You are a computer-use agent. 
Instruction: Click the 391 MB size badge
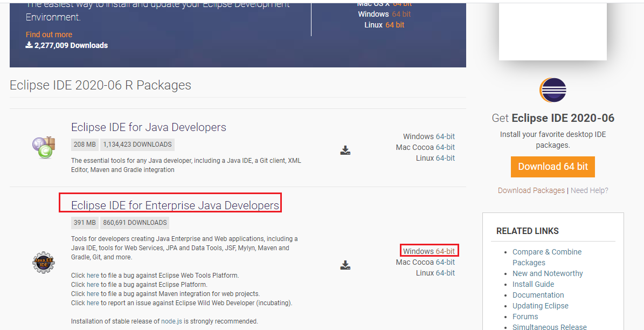pyautogui.click(x=85, y=223)
